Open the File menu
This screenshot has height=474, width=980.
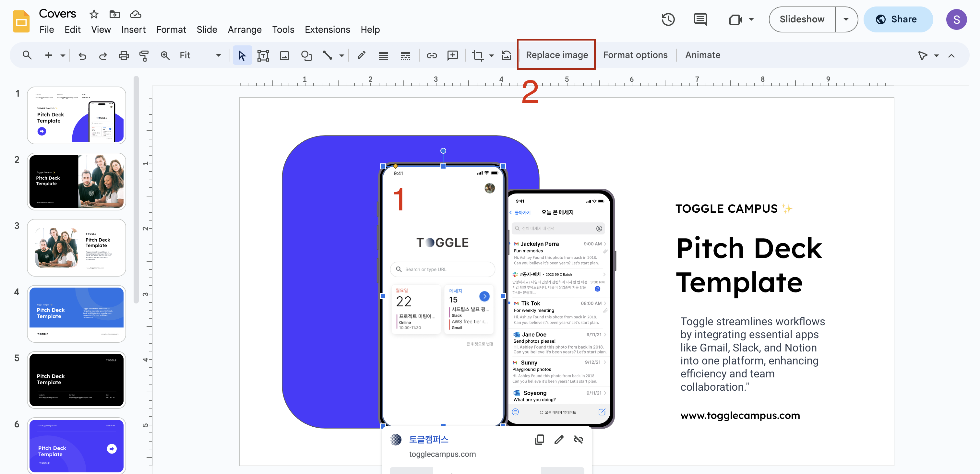[x=47, y=30]
